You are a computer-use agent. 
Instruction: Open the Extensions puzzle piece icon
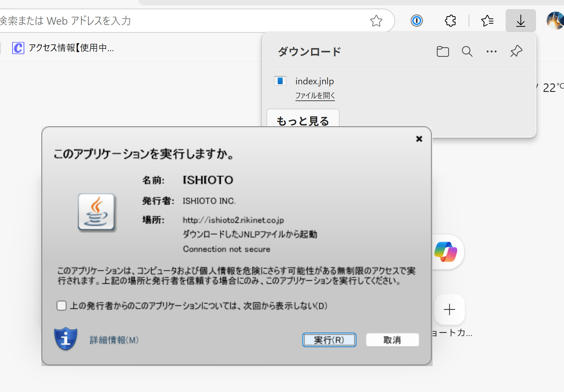coord(450,21)
